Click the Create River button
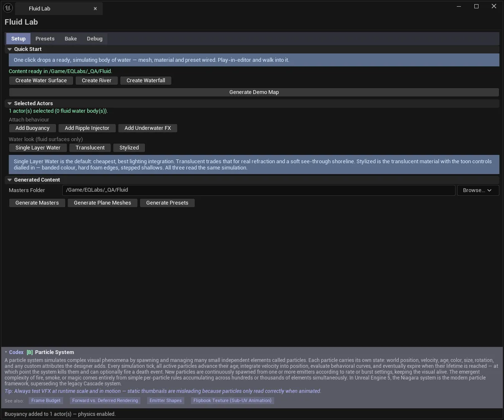The image size is (504, 420). 97,81
